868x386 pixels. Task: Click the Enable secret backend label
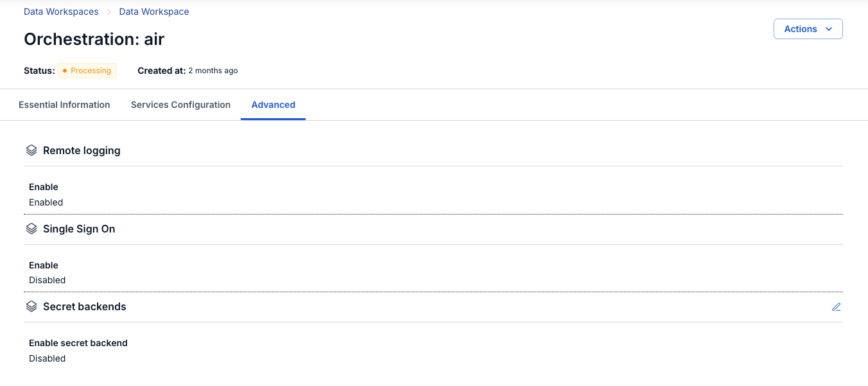(78, 343)
